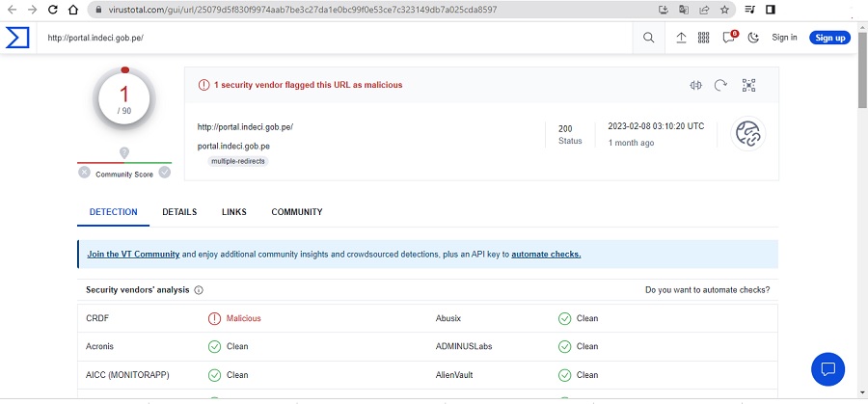Vote negative on community score

point(85,173)
